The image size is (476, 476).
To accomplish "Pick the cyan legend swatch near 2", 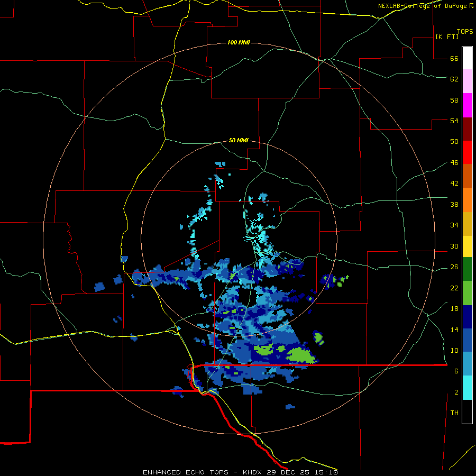I will (467, 387).
